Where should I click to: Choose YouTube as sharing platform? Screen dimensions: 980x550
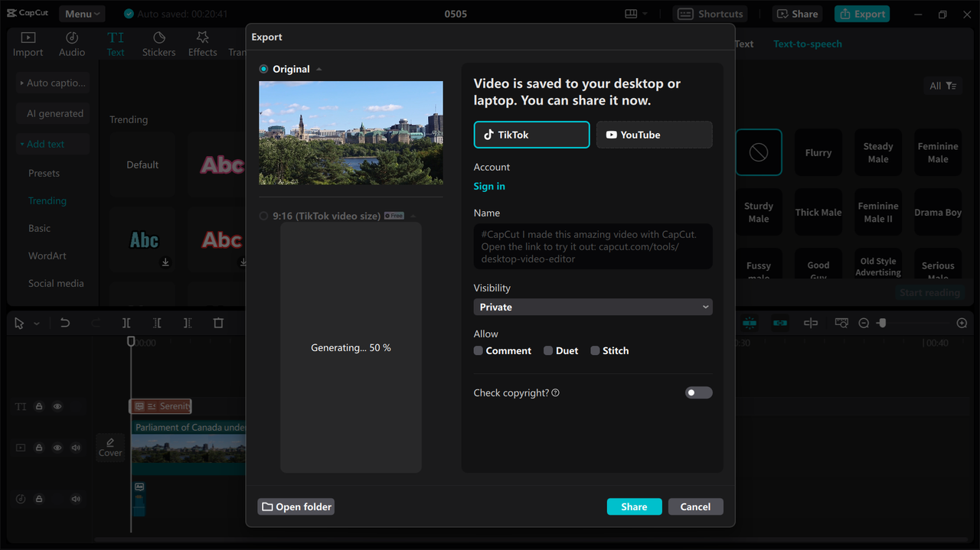coord(655,135)
